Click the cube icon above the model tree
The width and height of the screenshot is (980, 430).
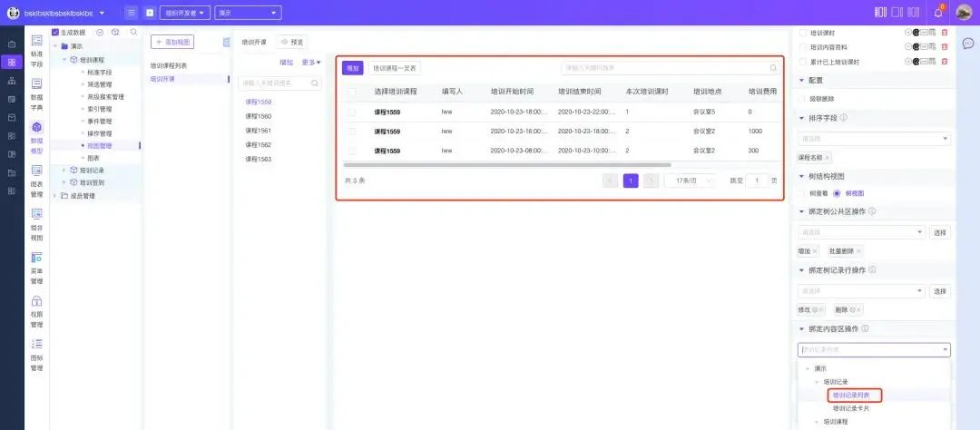115,32
